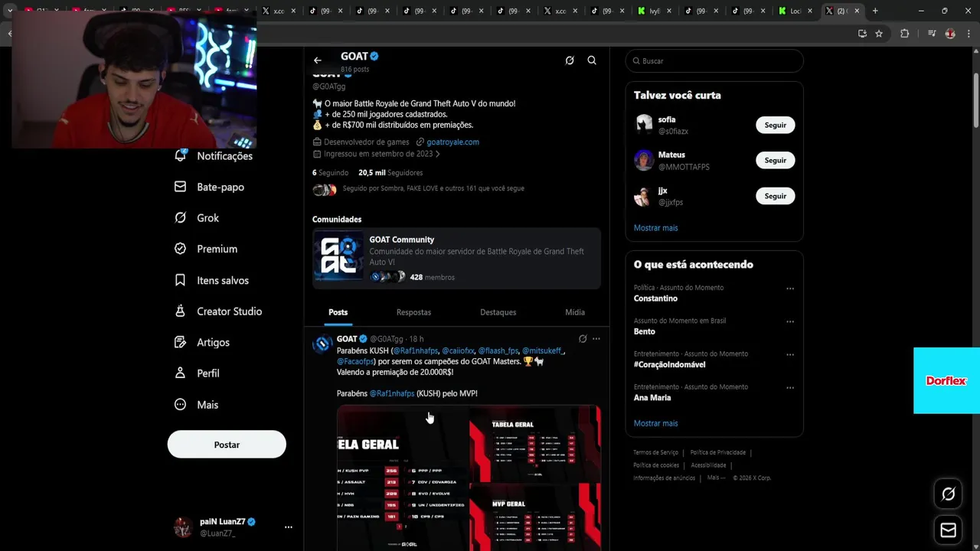
Task: Click the @Facaofps mention
Action: click(x=355, y=361)
